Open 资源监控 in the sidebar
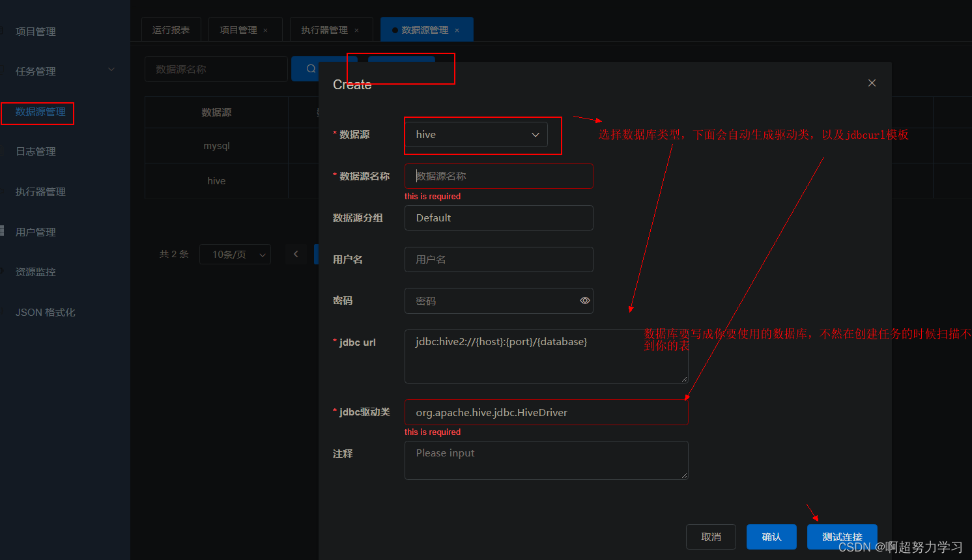The width and height of the screenshot is (972, 560). point(36,272)
